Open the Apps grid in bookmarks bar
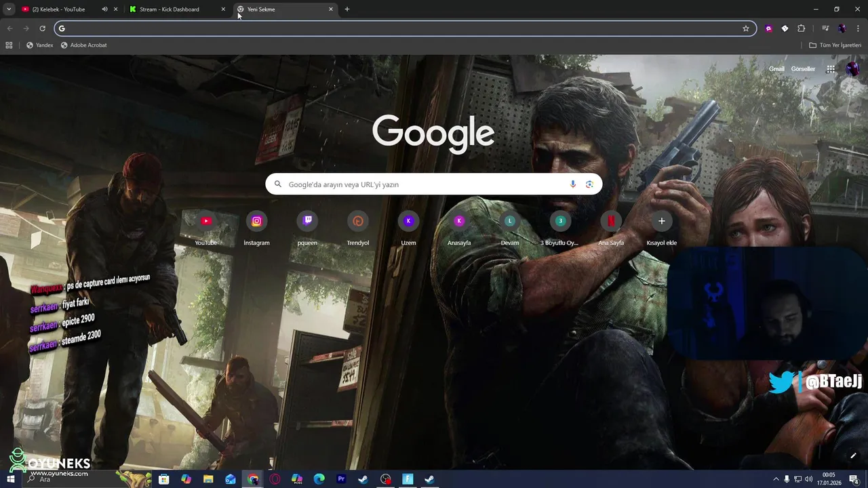This screenshot has height=488, width=868. [9, 45]
